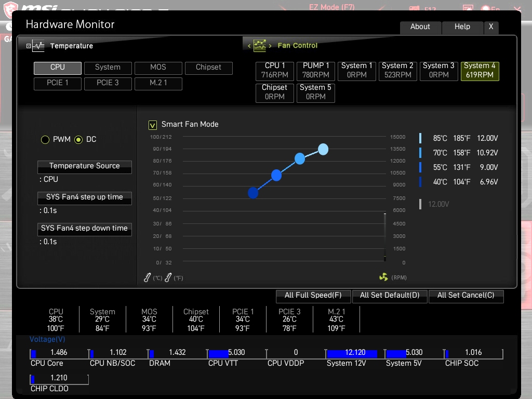Click the CHIP CLDO voltage bar

pyautogui.click(x=59, y=379)
